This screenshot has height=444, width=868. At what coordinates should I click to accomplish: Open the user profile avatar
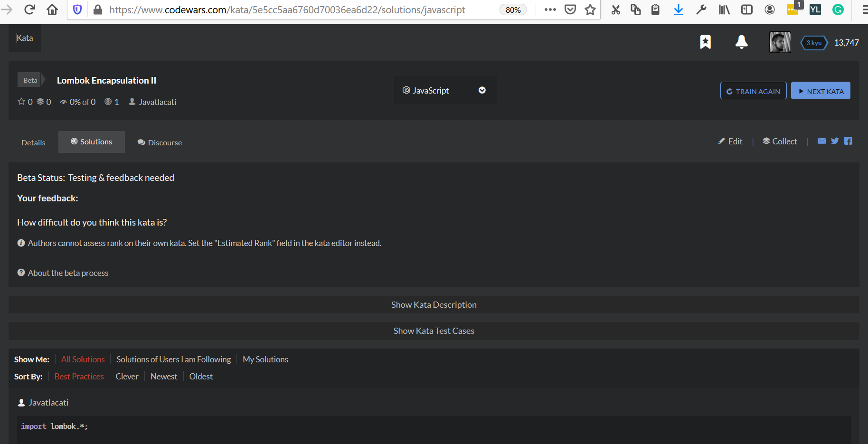(x=780, y=42)
